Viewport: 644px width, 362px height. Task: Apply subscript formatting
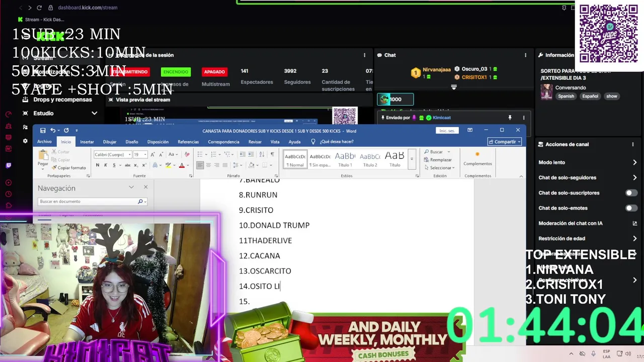(x=136, y=165)
